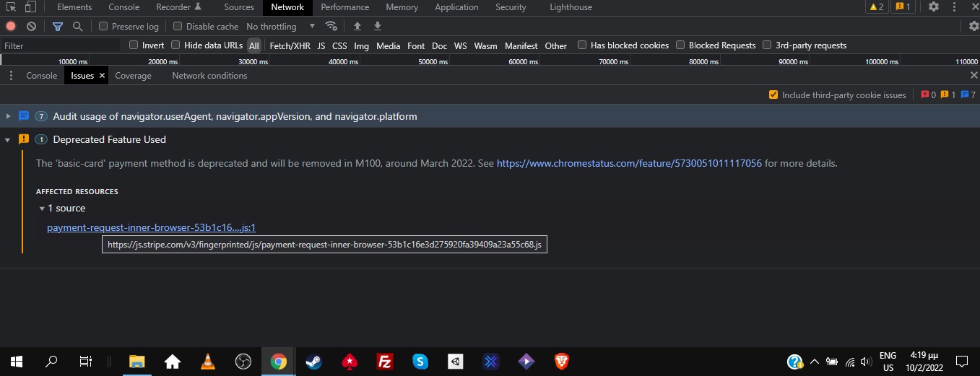Close the Issues drawer tab
This screenshot has height=376, width=980.
102,75
